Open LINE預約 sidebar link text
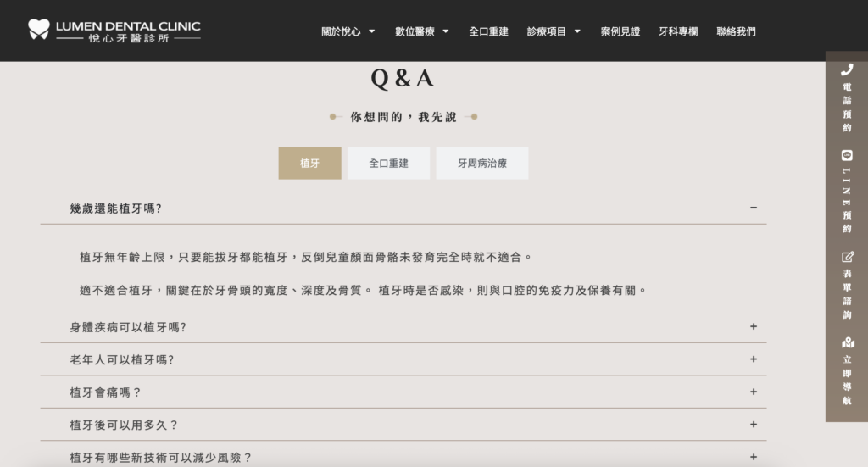868x467 pixels. [847, 200]
